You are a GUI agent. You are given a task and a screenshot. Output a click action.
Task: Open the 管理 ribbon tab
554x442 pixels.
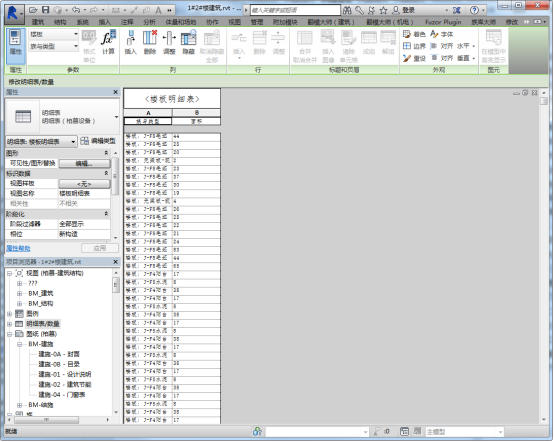pos(257,22)
